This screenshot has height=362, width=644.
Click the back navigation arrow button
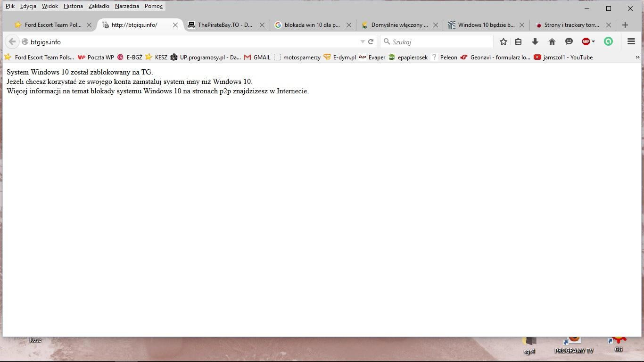(x=12, y=42)
